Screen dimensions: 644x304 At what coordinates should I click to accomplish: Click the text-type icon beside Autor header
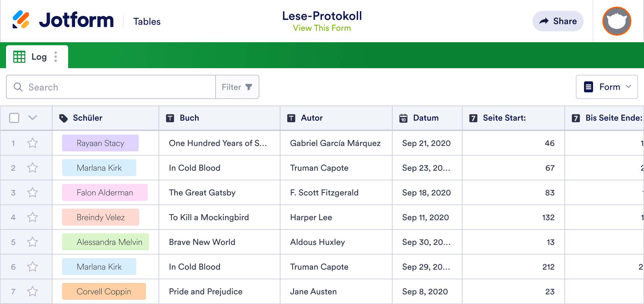pos(291,118)
